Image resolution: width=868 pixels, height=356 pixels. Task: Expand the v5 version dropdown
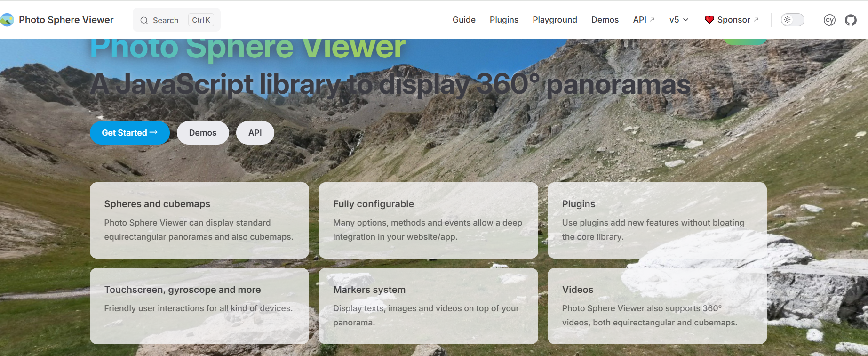[x=678, y=20]
